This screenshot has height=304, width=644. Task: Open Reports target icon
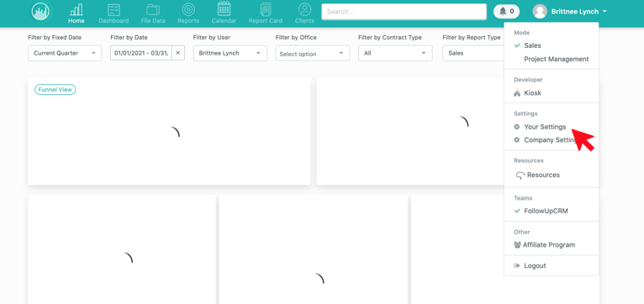coord(188,10)
